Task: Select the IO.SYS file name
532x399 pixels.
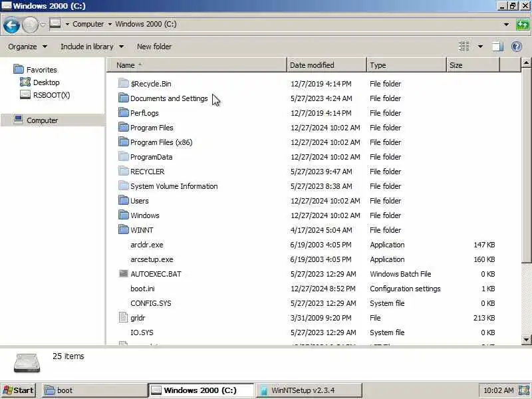Action: pos(142,332)
